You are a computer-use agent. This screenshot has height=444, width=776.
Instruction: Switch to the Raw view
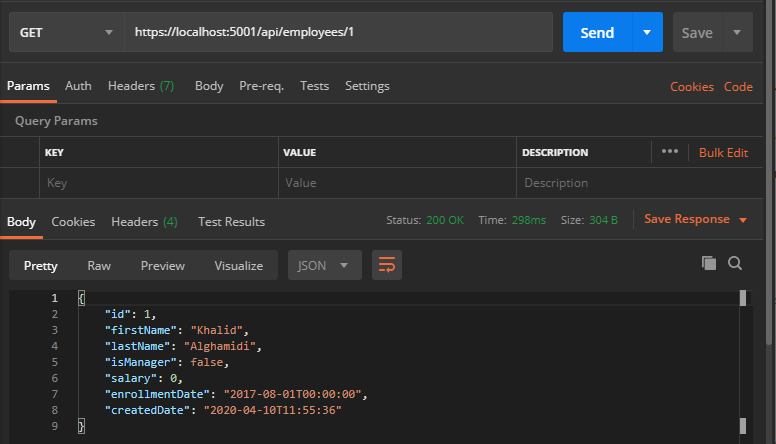[x=99, y=266]
